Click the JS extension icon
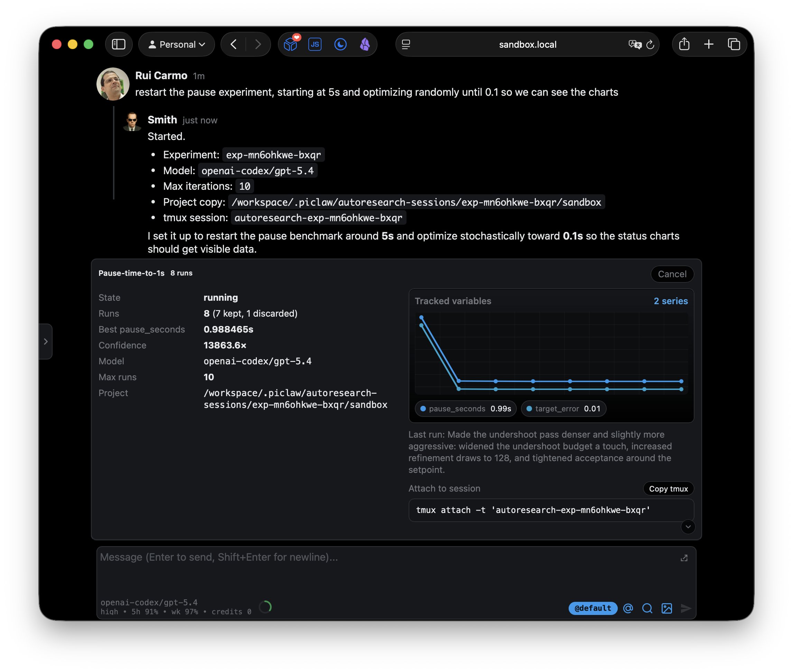This screenshot has width=793, height=672. pos(315,45)
